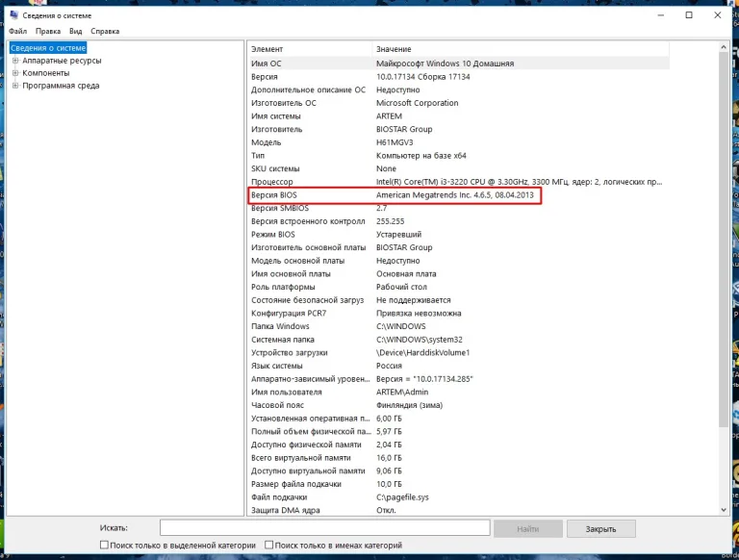The height and width of the screenshot is (560, 739).
Task: Click the Найти button
Action: point(528,529)
